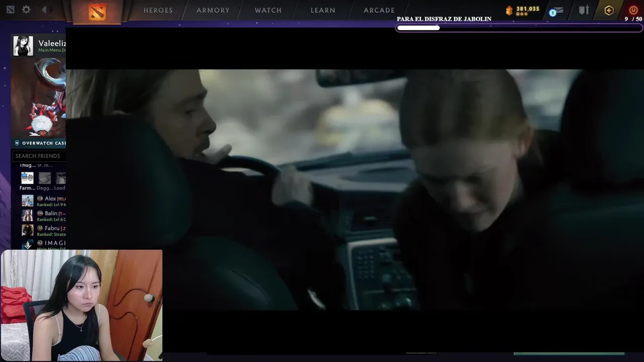Open the Overwatch Case banner
644x362 pixels.
[39, 143]
